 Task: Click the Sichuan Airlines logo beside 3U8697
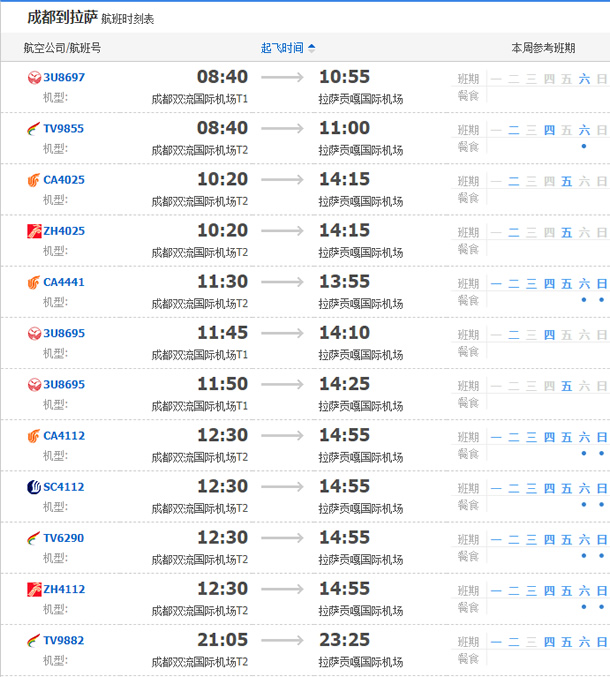coord(34,78)
